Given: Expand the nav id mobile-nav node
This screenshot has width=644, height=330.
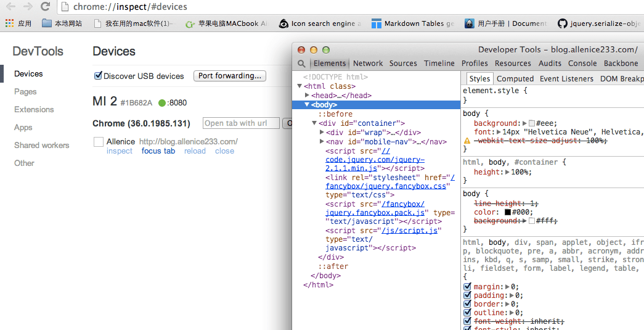Looking at the screenshot, I should [x=322, y=141].
